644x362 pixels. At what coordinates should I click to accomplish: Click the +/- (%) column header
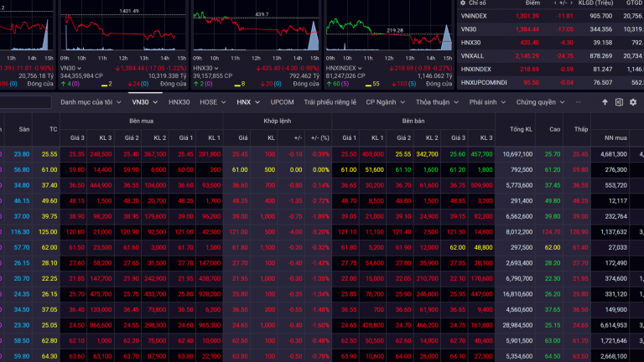point(320,138)
